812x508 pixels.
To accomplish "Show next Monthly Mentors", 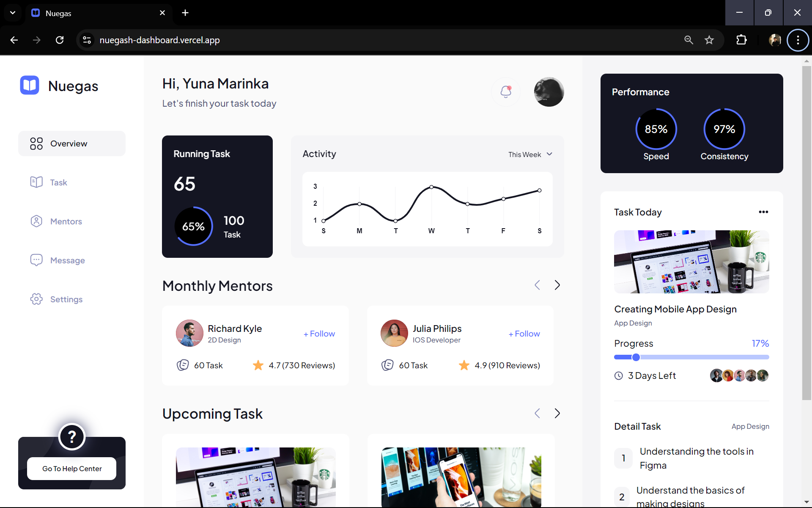I will (x=557, y=285).
